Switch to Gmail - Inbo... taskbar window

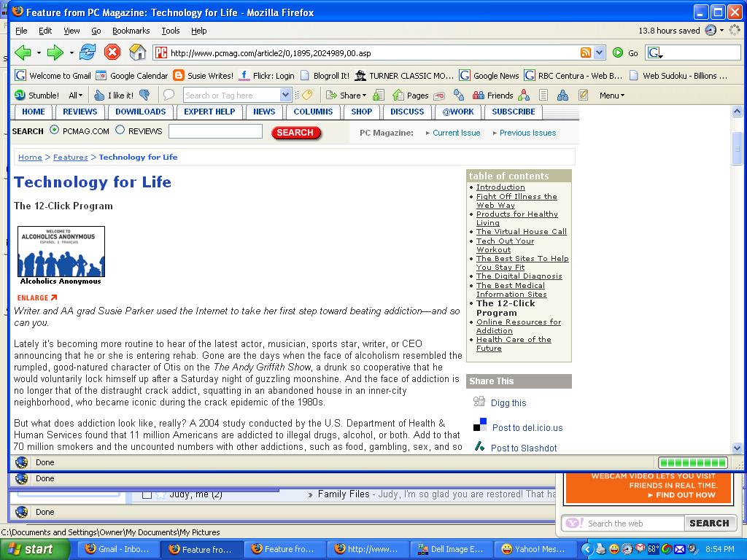[117, 549]
